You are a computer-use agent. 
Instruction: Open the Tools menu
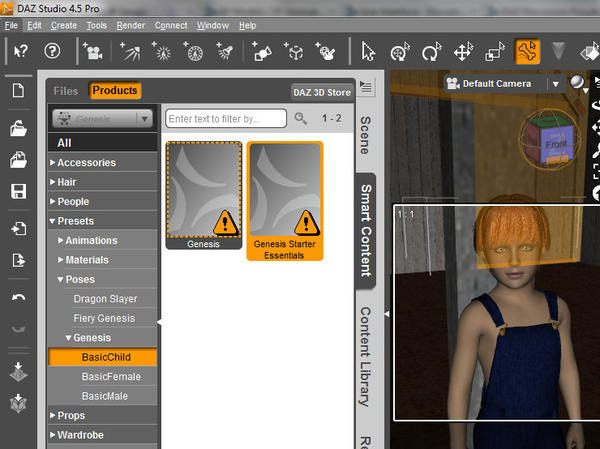point(96,26)
